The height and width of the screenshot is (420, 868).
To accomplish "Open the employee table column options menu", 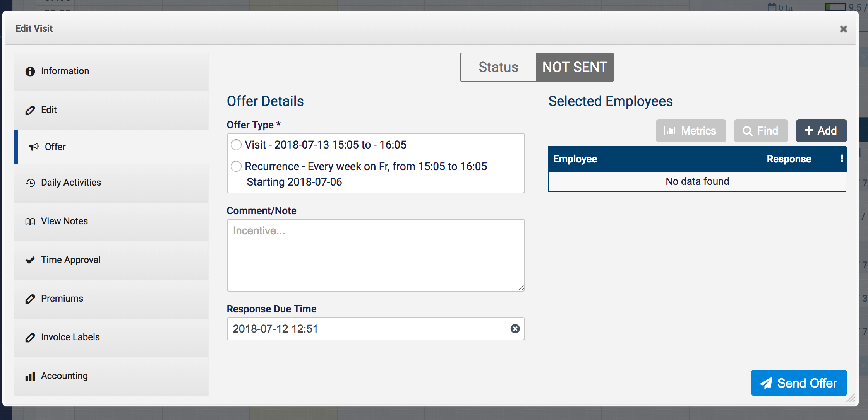I will (x=842, y=159).
